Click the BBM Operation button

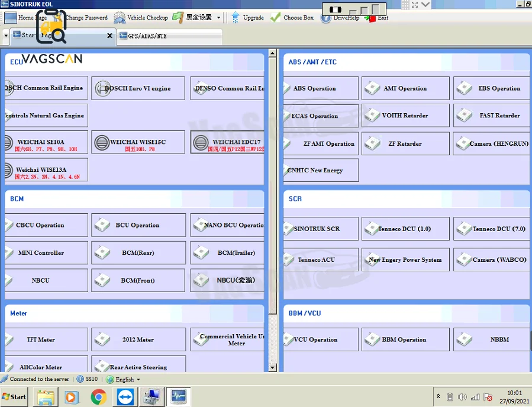[405, 339]
